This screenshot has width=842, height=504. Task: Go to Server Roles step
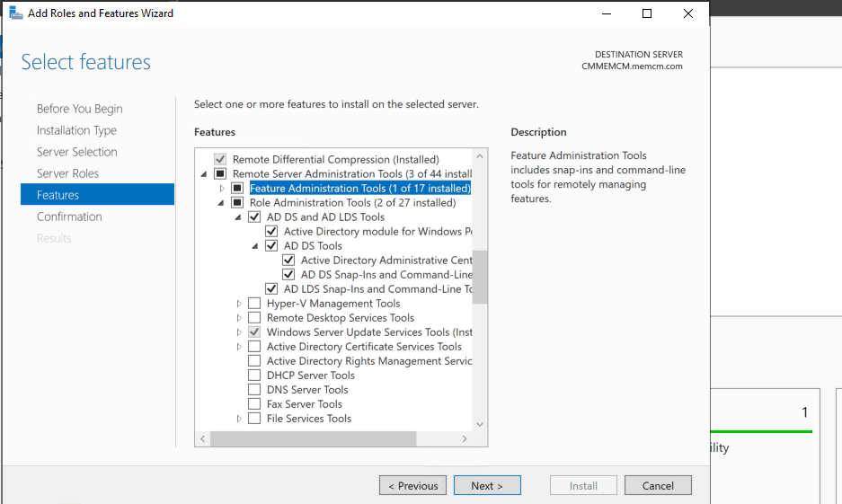67,173
